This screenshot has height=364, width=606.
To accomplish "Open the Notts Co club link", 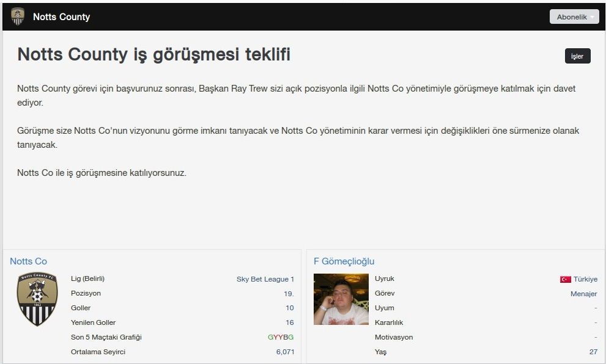I will coord(29,261).
